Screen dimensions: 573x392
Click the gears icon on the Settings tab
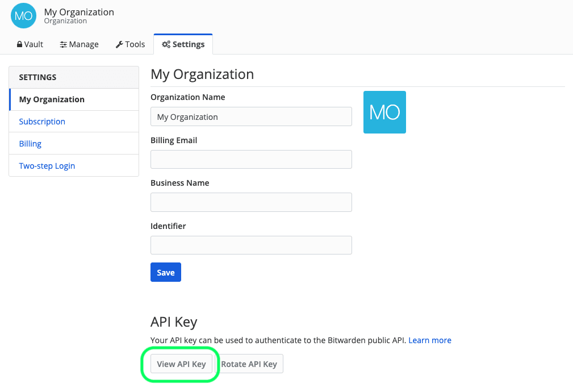166,44
